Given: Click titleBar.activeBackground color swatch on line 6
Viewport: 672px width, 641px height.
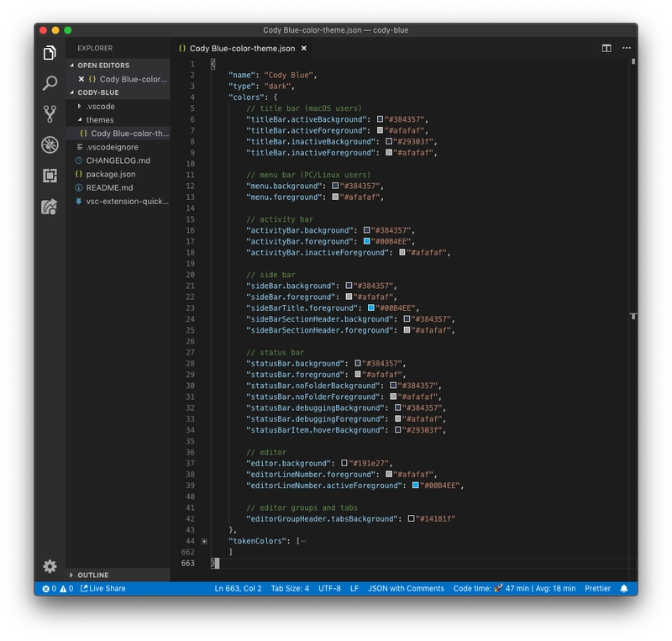Looking at the screenshot, I should (x=380, y=119).
